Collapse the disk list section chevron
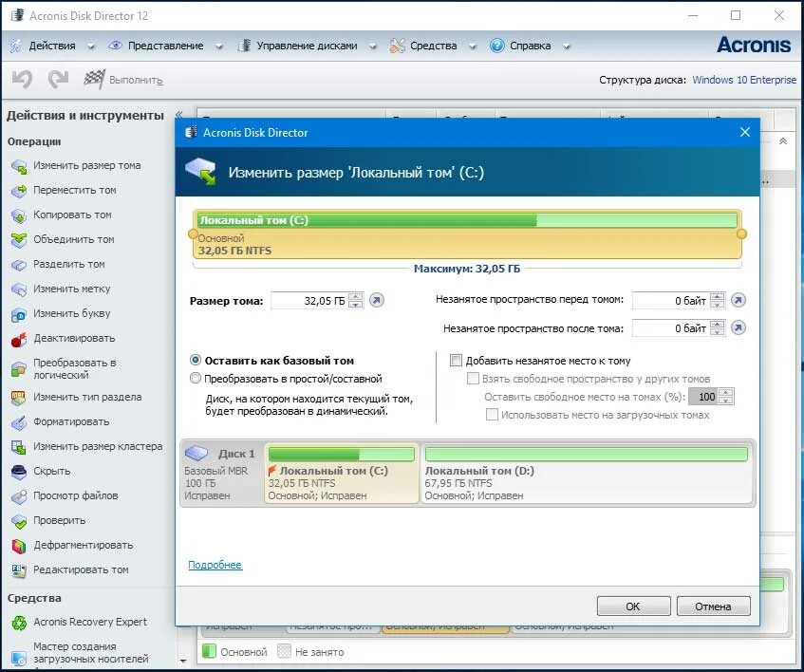The width and height of the screenshot is (804, 672). point(783,141)
